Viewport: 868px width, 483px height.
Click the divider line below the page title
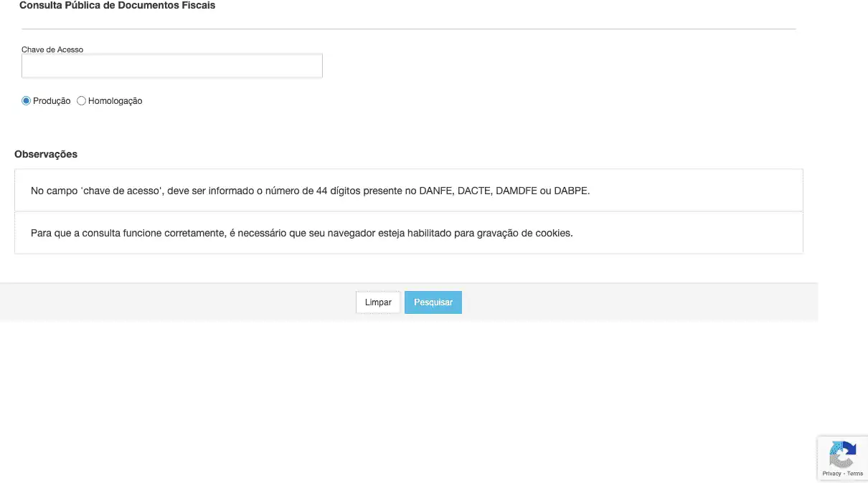coord(409,29)
